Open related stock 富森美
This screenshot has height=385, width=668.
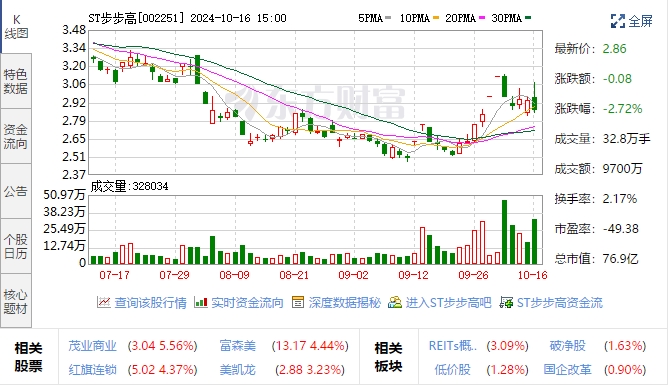click(x=238, y=345)
